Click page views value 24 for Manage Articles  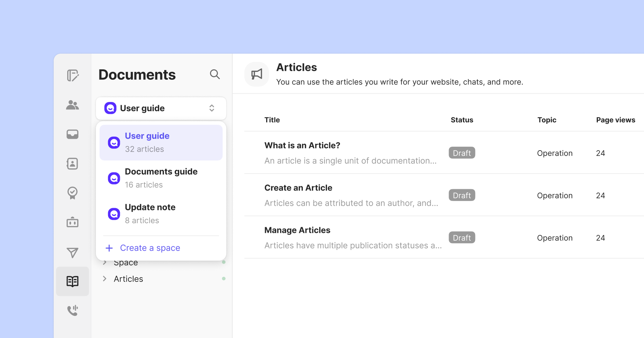[600, 238]
